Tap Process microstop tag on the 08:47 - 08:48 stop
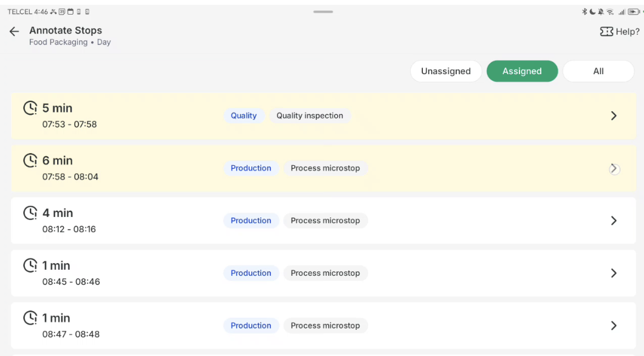Screen dimensions: 644x356 pyautogui.click(x=325, y=326)
